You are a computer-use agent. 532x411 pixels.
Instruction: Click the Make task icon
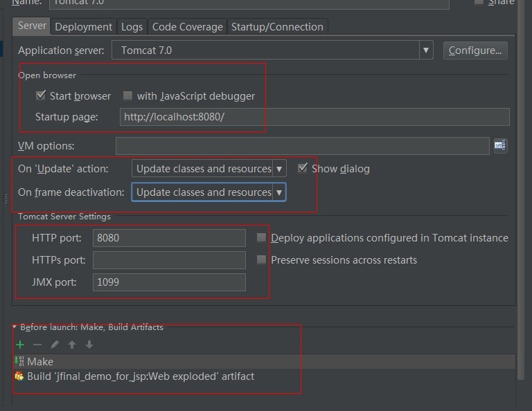point(19,361)
